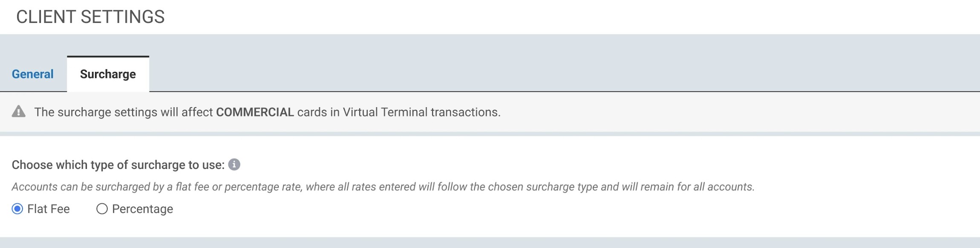
Task: Select the Surcharge tab
Action: (108, 74)
